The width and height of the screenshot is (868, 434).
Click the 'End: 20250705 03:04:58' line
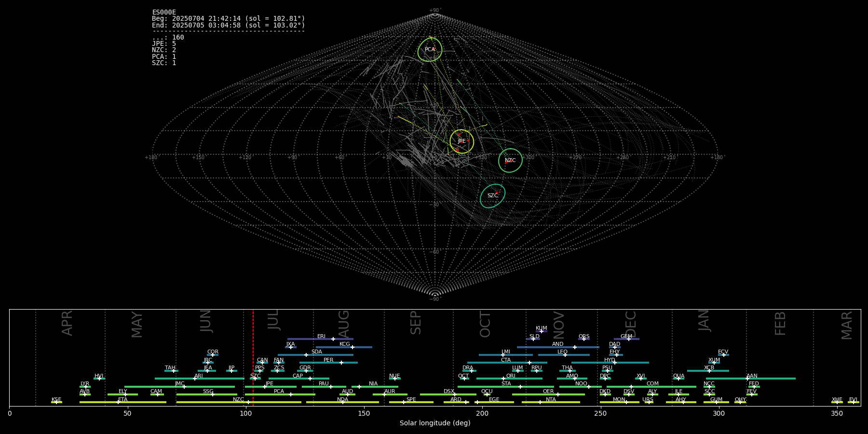pyautogui.click(x=229, y=25)
